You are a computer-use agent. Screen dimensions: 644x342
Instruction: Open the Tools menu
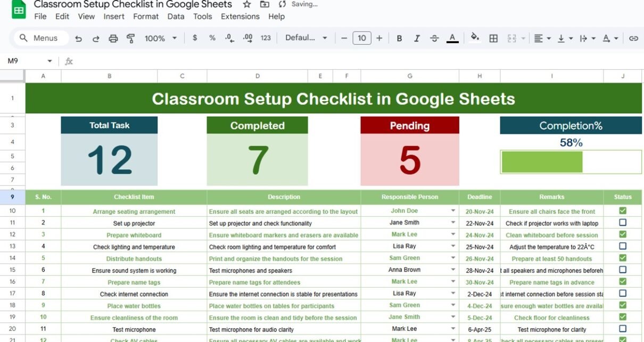(203, 17)
